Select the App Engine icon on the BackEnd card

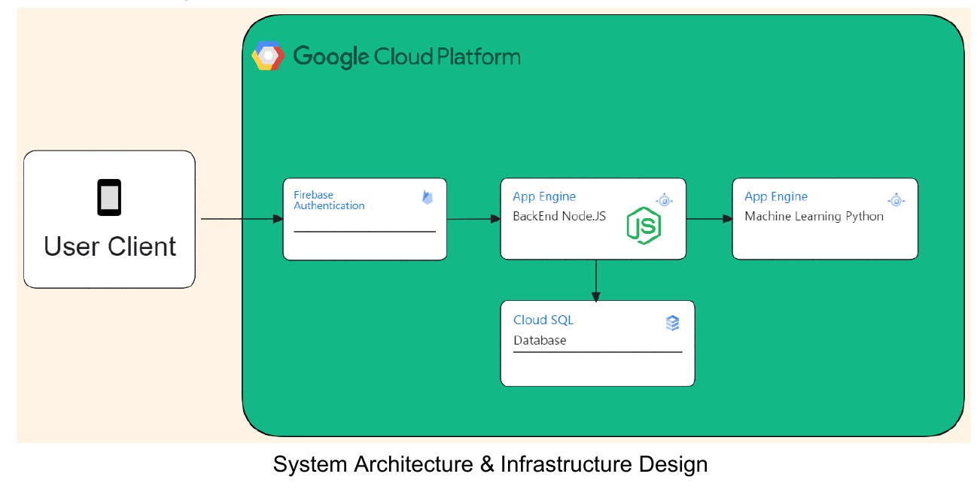(665, 200)
